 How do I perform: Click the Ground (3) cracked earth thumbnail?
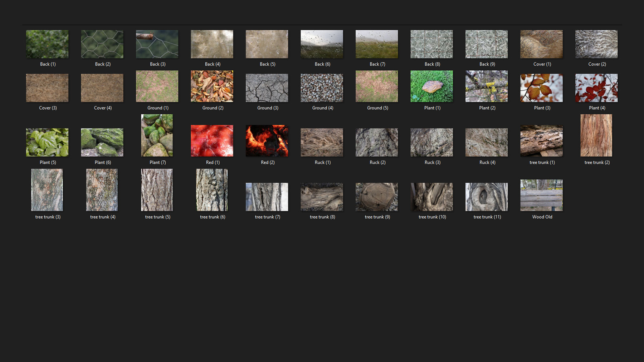(267, 88)
